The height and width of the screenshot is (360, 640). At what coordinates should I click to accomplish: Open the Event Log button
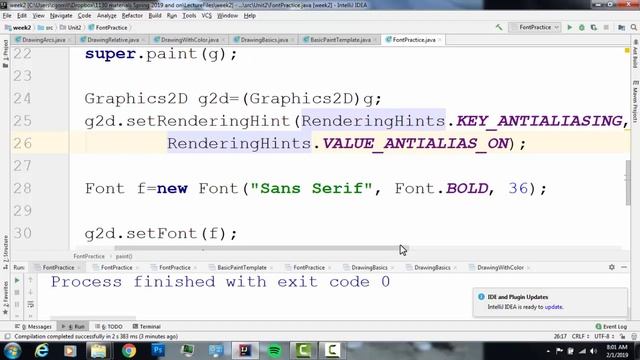(x=611, y=327)
